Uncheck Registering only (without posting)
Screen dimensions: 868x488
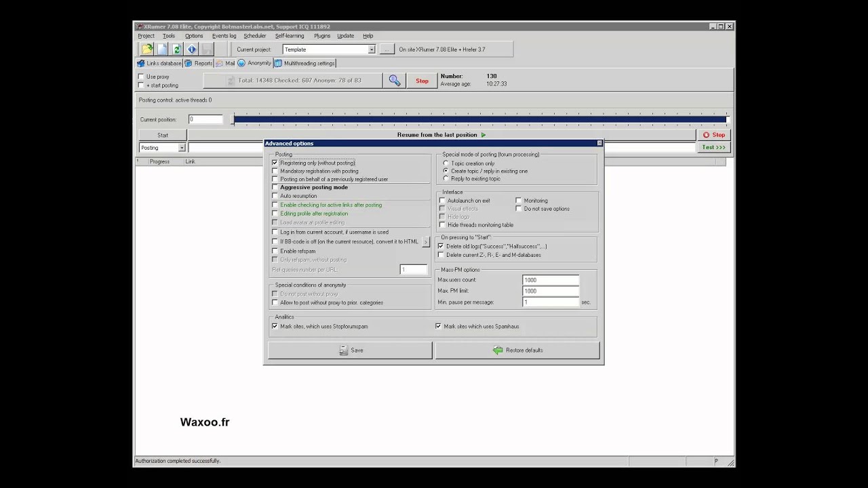point(275,163)
